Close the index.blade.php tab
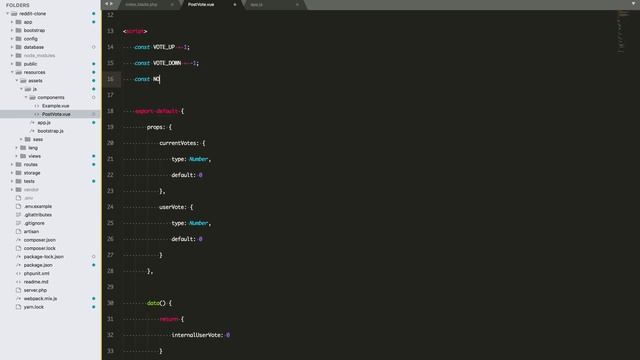Screen dimensions: 640x360 172,4
